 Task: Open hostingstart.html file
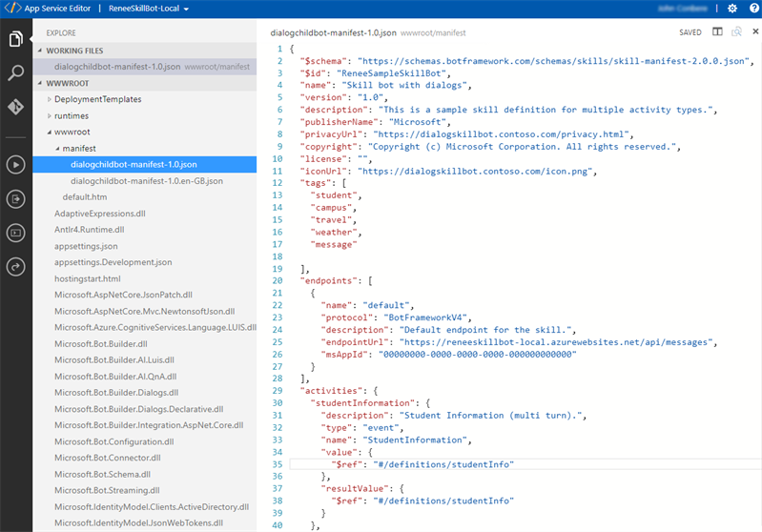[87, 278]
